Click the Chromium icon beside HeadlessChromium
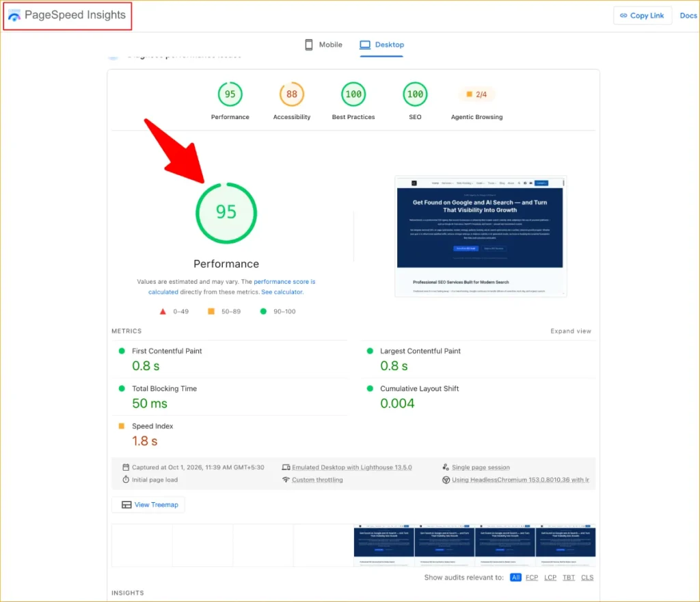700x602 pixels. point(446,480)
